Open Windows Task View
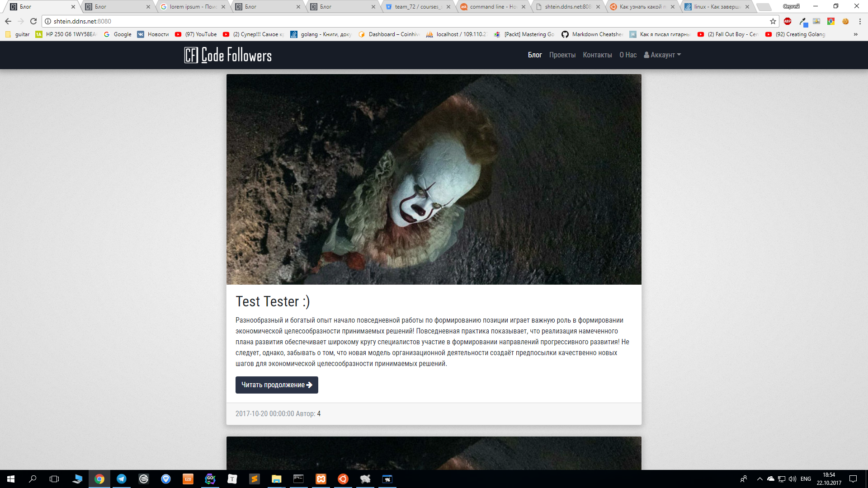 (x=54, y=479)
